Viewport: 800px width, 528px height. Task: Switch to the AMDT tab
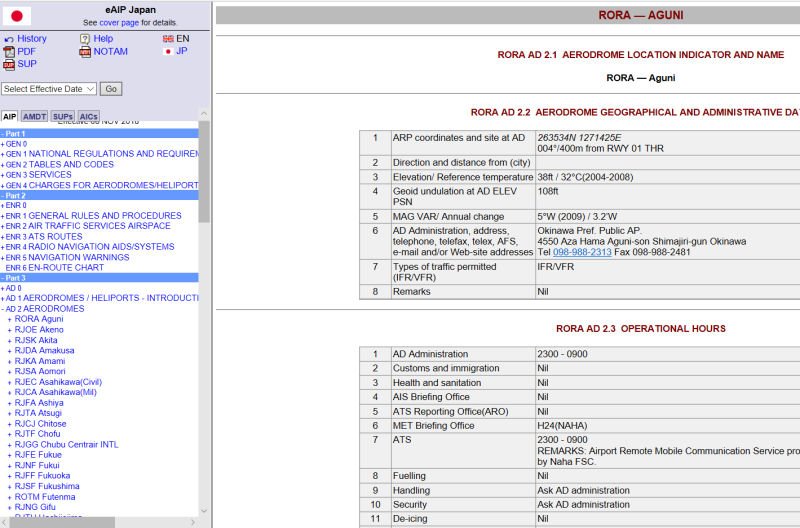coord(34,116)
